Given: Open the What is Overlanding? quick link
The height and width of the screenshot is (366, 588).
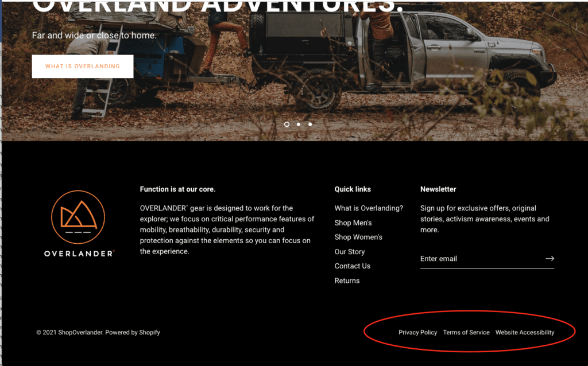Looking at the screenshot, I should click(369, 208).
